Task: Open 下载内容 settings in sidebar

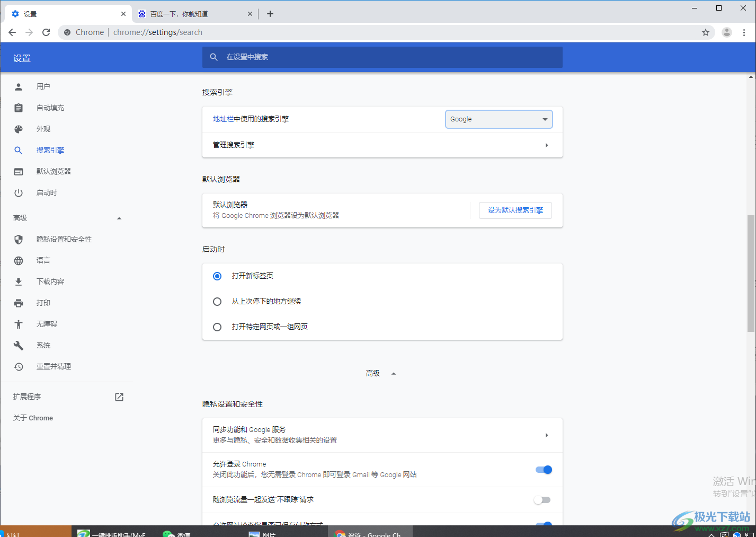Action: 50,281
